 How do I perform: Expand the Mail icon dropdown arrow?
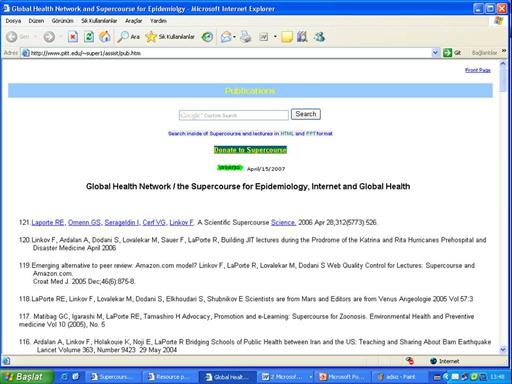coord(234,37)
